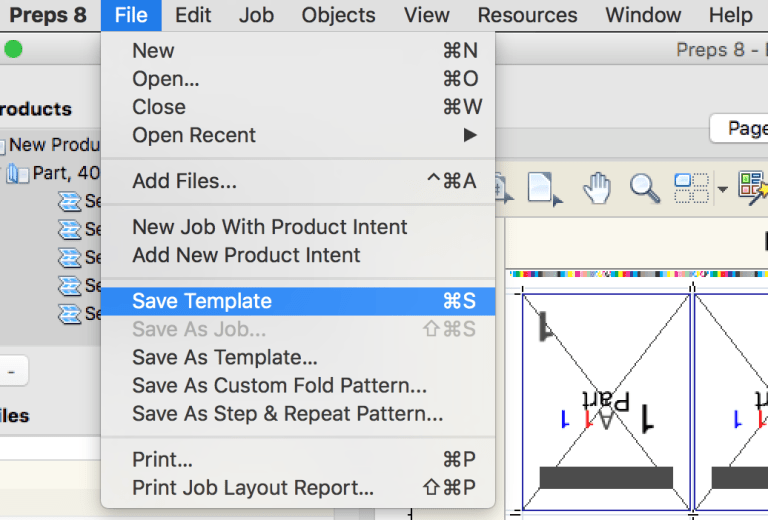Open the Job menu
The height and width of the screenshot is (520, 768).
256,15
